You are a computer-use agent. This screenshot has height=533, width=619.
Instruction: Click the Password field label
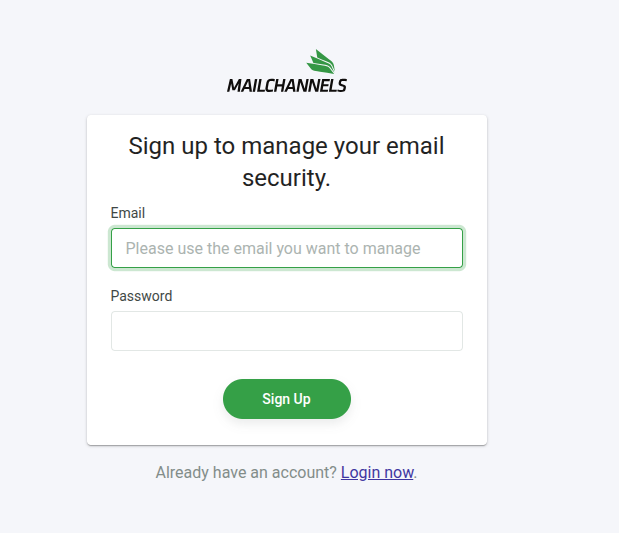[141, 296]
